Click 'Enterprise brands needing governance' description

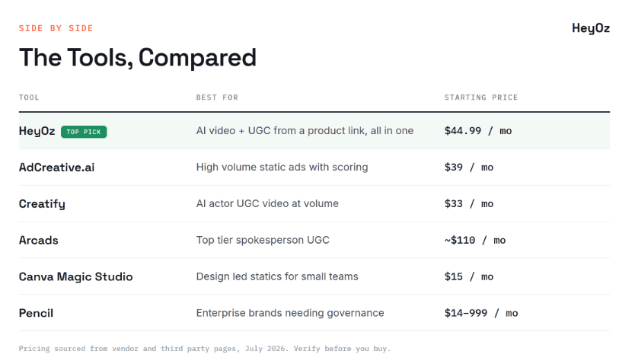pos(290,313)
